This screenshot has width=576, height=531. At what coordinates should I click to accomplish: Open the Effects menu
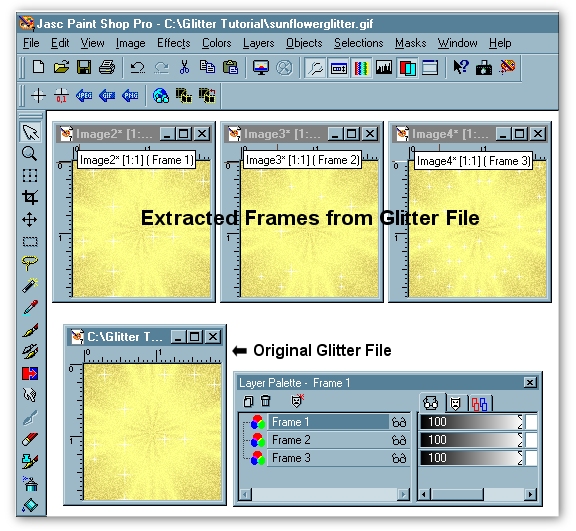pyautogui.click(x=173, y=43)
